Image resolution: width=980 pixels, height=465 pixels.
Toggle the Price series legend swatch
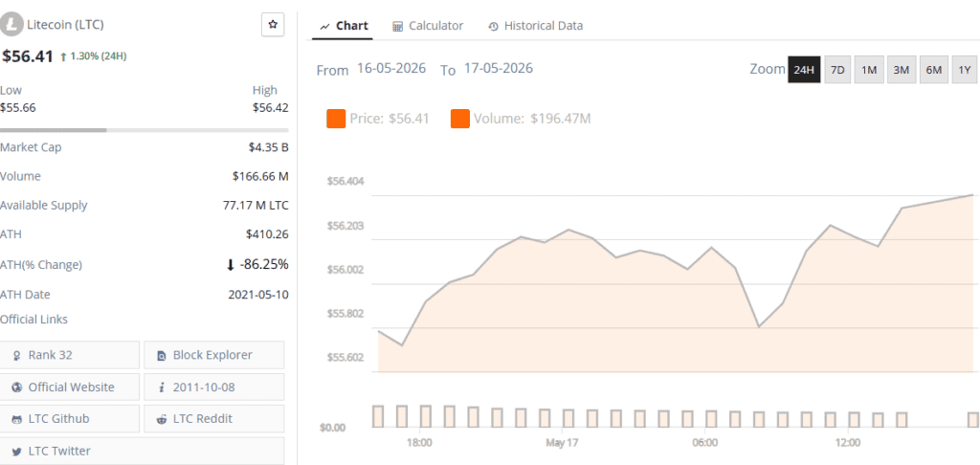[336, 119]
